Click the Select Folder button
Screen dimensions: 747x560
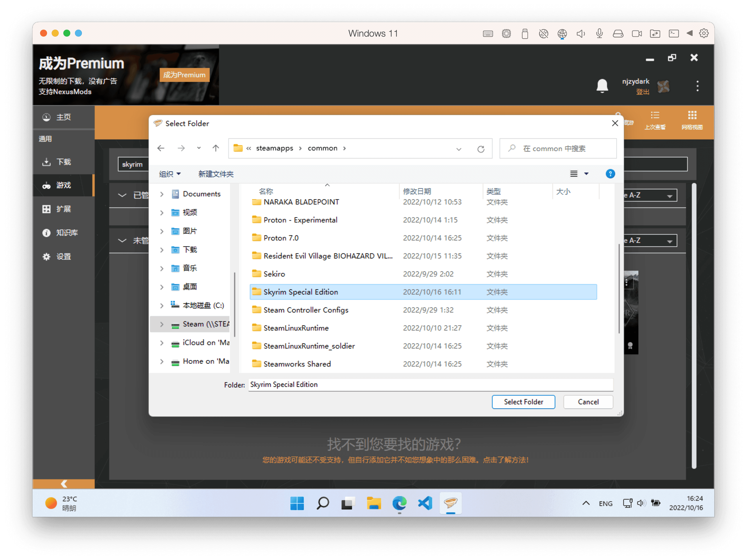pos(523,402)
